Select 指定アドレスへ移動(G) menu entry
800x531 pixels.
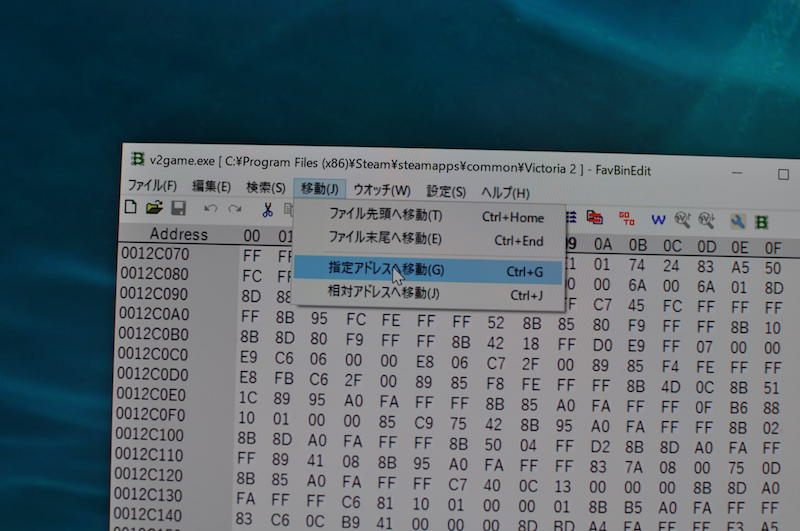click(x=429, y=270)
